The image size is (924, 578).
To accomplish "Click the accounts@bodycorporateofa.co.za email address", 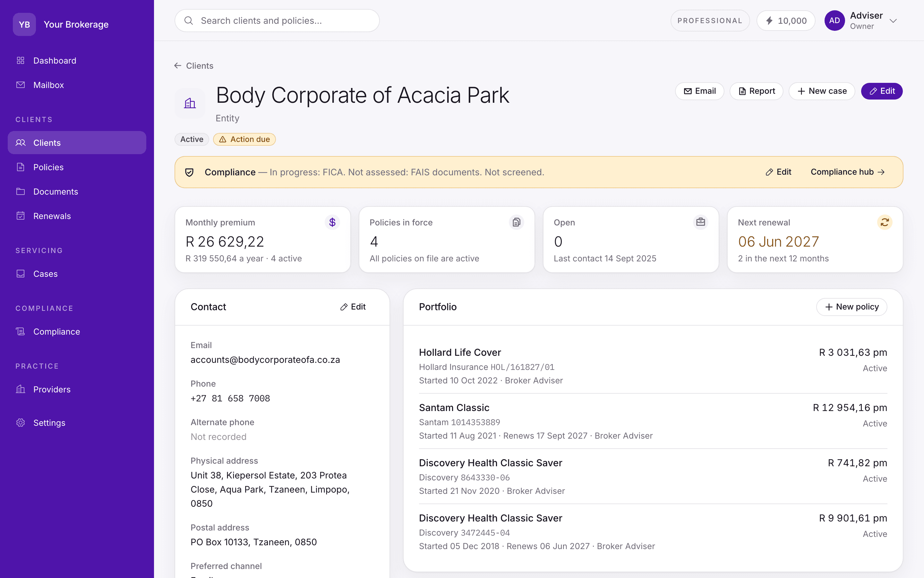I will click(x=265, y=360).
